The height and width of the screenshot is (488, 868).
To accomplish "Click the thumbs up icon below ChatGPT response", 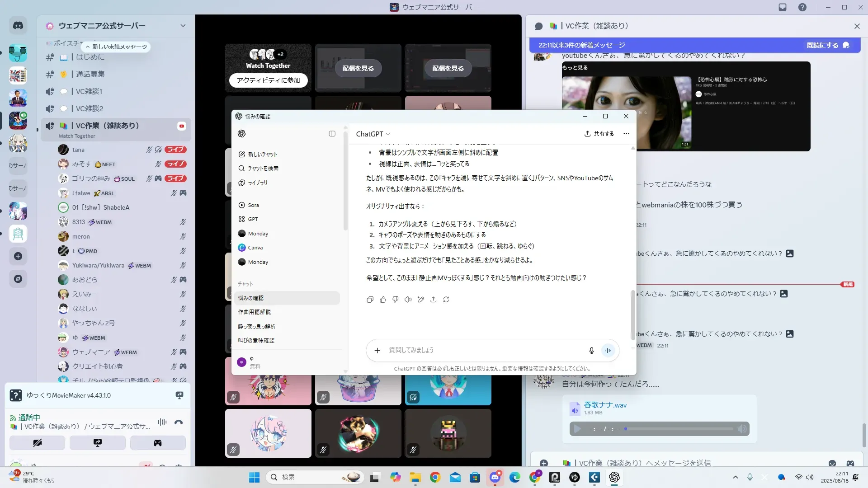I will click(x=383, y=300).
